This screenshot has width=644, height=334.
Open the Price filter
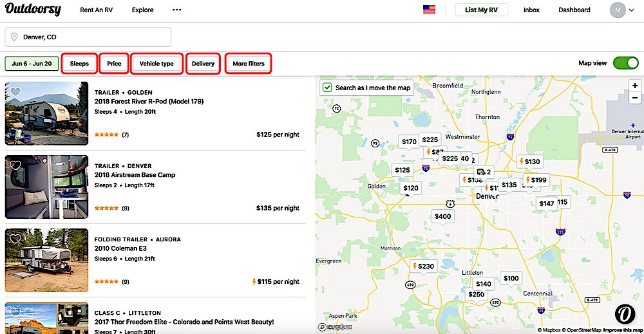coord(114,64)
